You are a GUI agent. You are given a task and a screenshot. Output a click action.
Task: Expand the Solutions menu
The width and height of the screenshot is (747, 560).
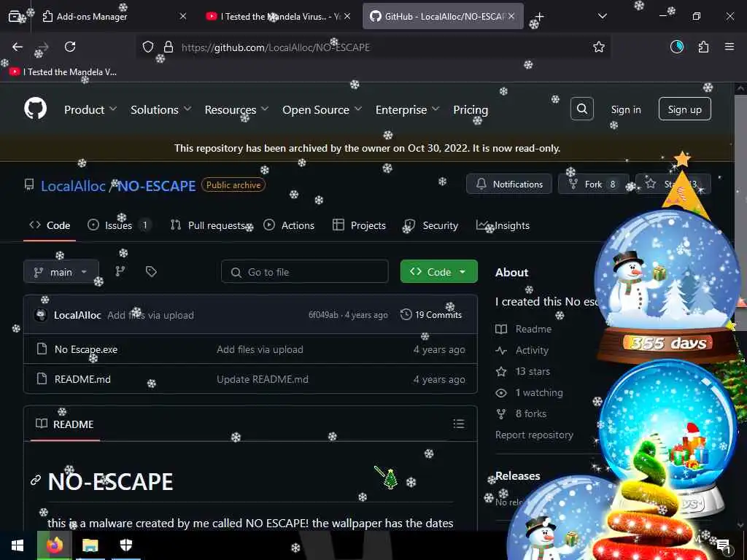pyautogui.click(x=160, y=109)
